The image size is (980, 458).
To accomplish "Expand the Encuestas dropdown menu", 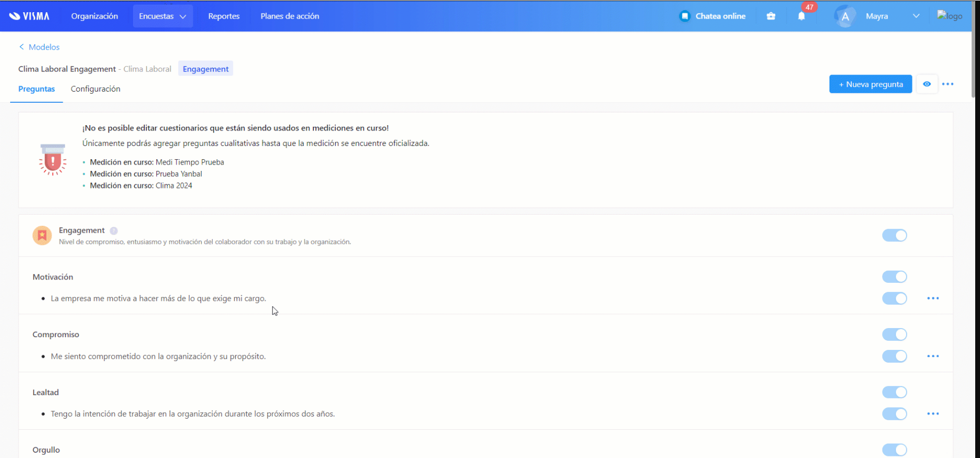I will tap(163, 16).
